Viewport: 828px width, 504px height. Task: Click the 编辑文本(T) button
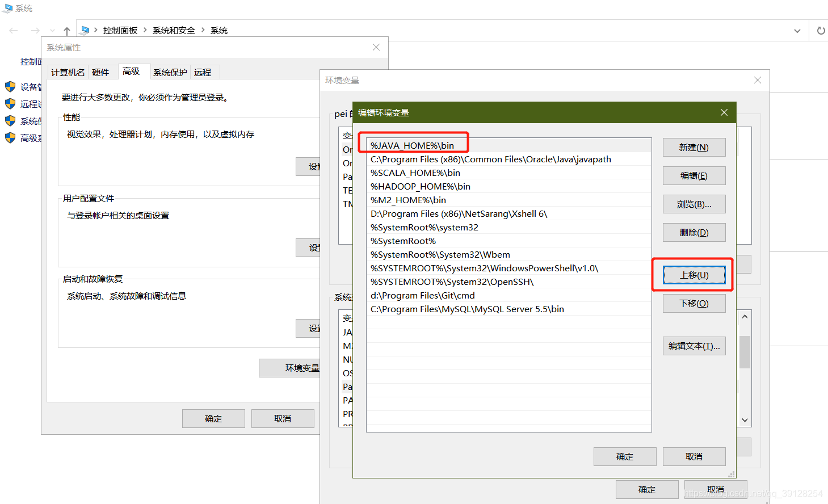(693, 346)
